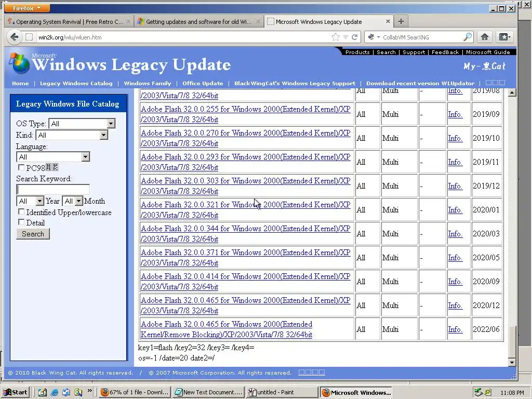The height and width of the screenshot is (399, 532).
Task: Open the Firefox application menu
Action: pyautogui.click(x=27, y=8)
